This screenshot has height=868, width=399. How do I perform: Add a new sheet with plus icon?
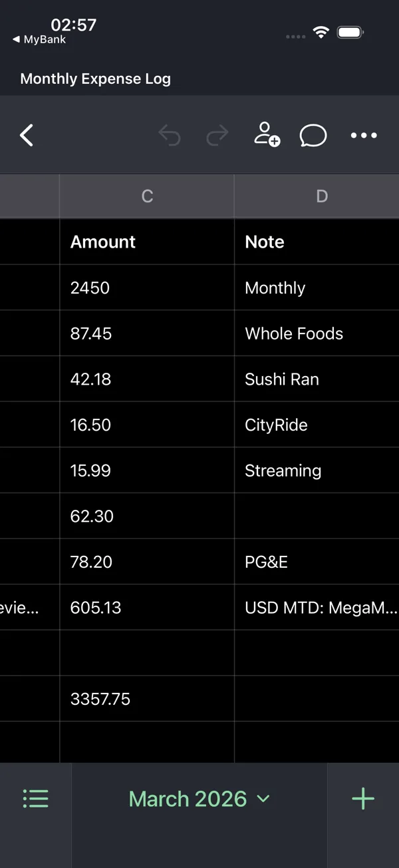point(363,798)
